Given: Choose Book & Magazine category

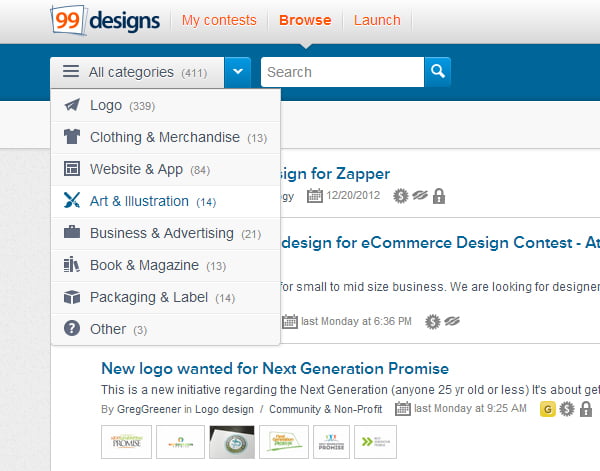Looking at the screenshot, I should tap(165, 266).
